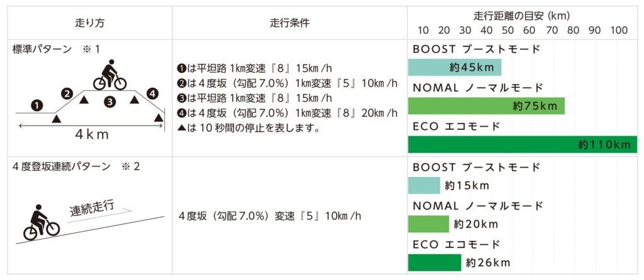Click the cyclist icon climbing the slope
This screenshot has height=280, width=644.
tap(39, 222)
